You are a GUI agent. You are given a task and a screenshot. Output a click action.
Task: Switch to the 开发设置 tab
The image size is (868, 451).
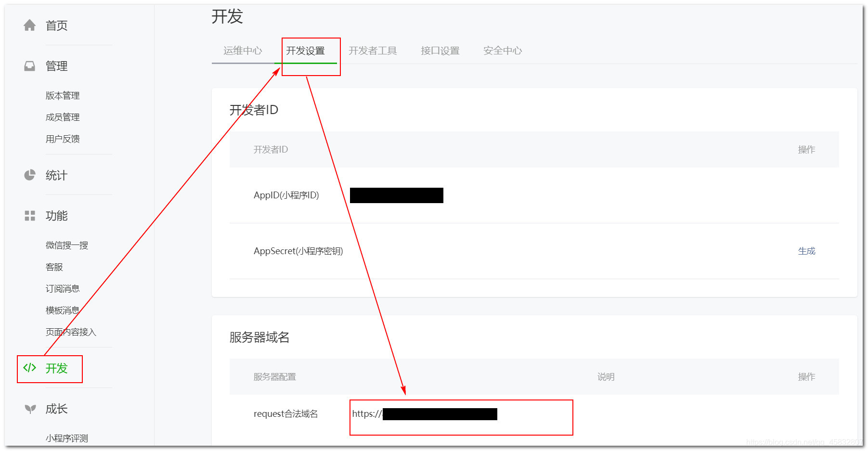(305, 51)
